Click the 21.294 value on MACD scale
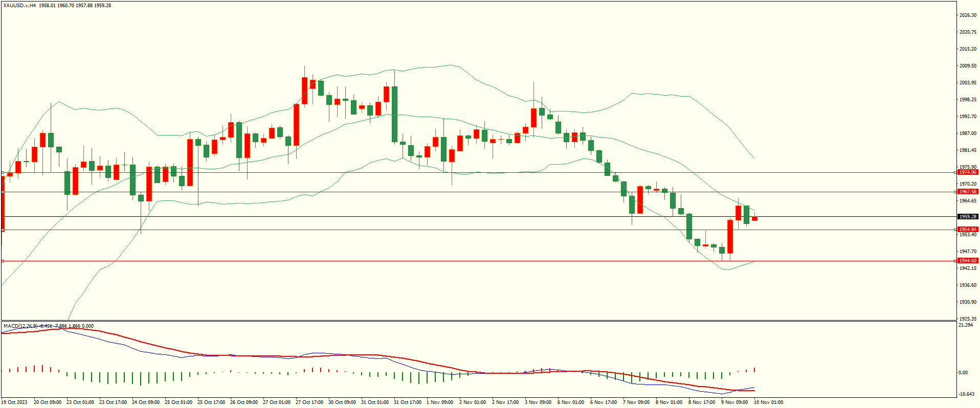980x408 pixels. coord(966,325)
